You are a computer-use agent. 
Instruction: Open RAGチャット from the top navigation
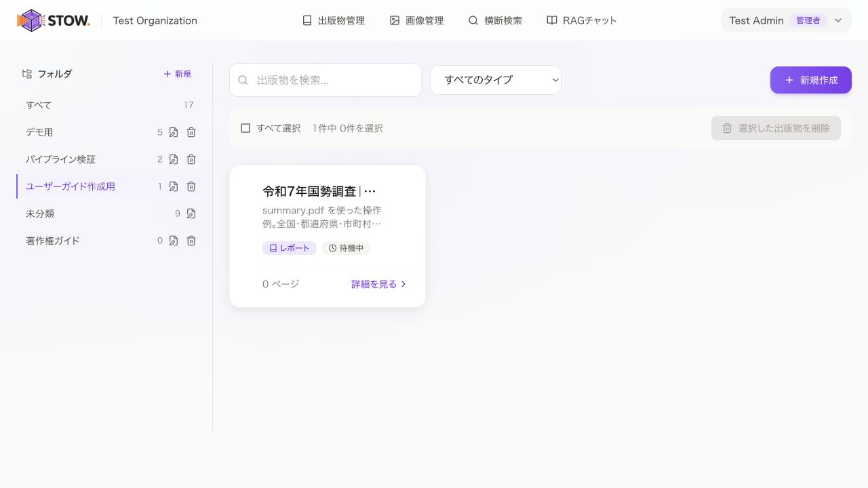pos(582,20)
